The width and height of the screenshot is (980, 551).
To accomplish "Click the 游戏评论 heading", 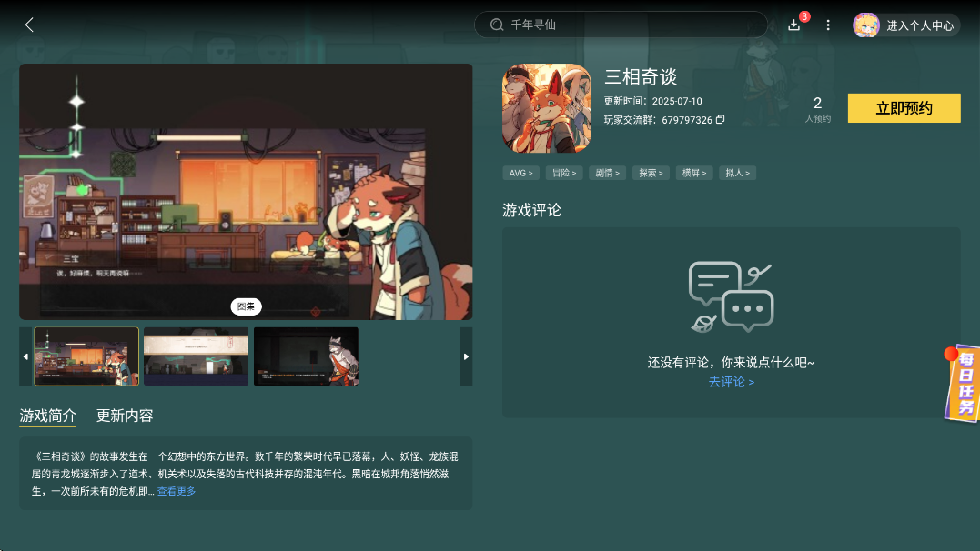I will coord(532,211).
